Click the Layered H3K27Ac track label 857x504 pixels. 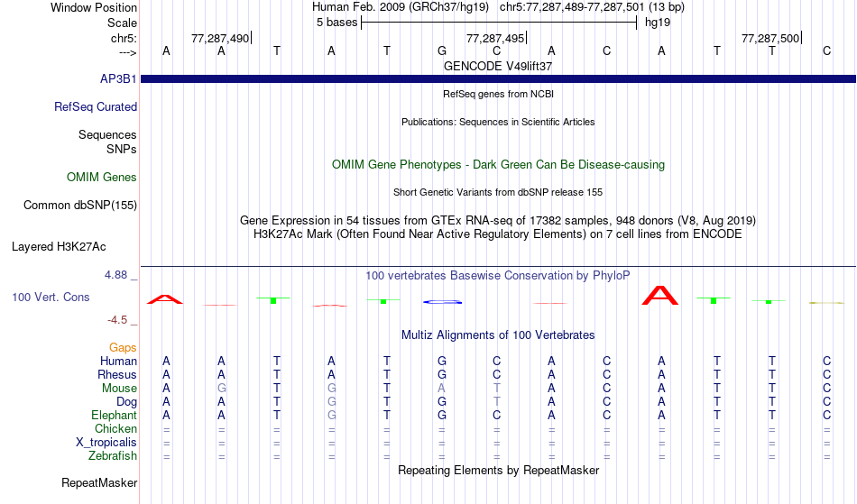click(59, 246)
